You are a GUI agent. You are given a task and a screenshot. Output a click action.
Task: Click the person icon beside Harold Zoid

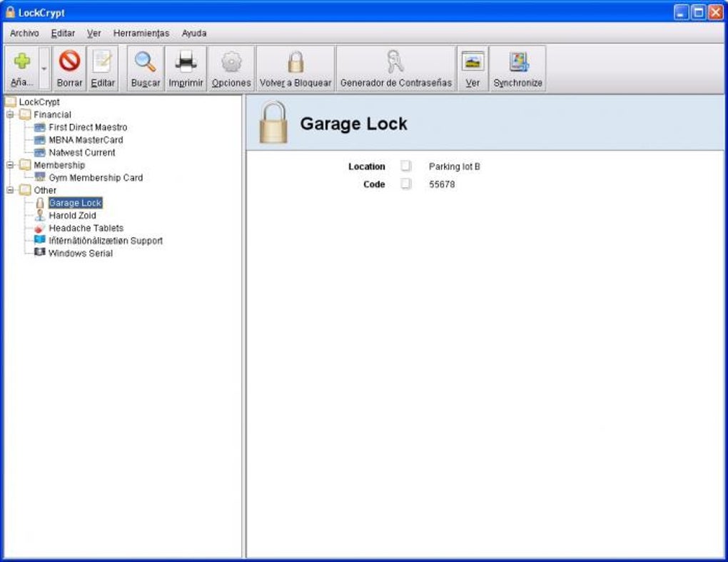(x=40, y=215)
